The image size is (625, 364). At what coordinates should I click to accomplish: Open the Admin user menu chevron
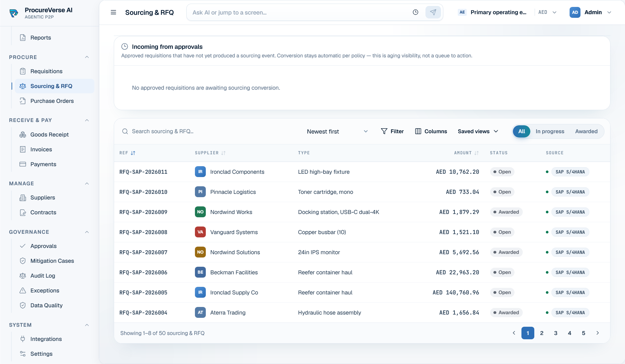609,13
